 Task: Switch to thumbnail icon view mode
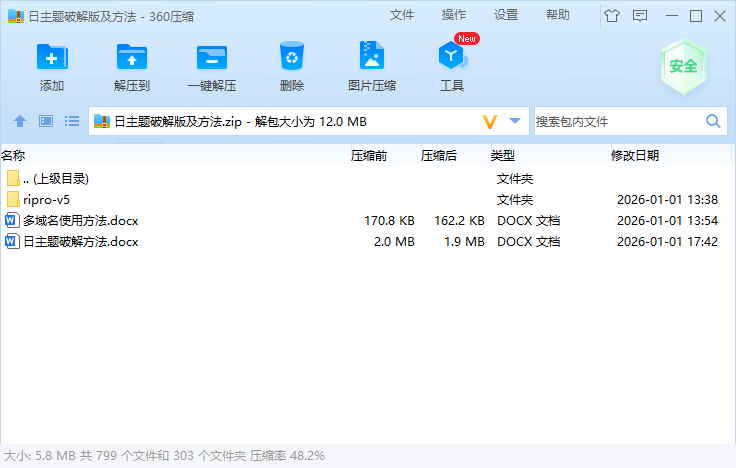pyautogui.click(x=45, y=121)
